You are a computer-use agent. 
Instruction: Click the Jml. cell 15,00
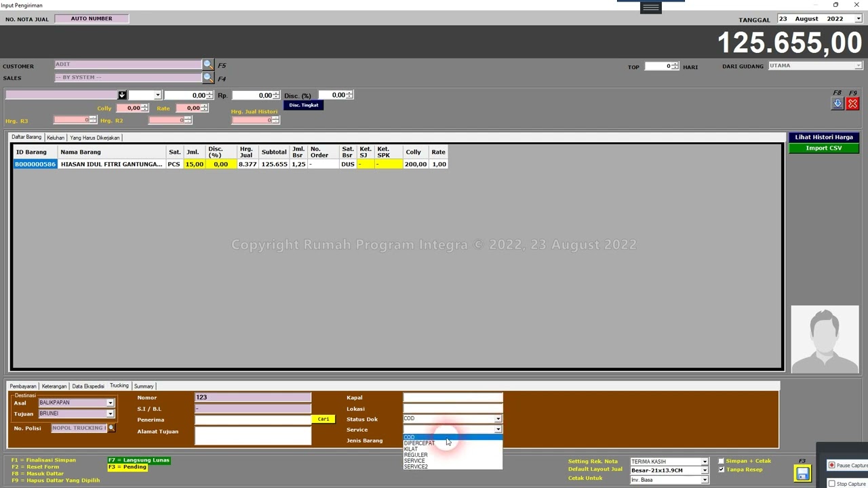194,164
